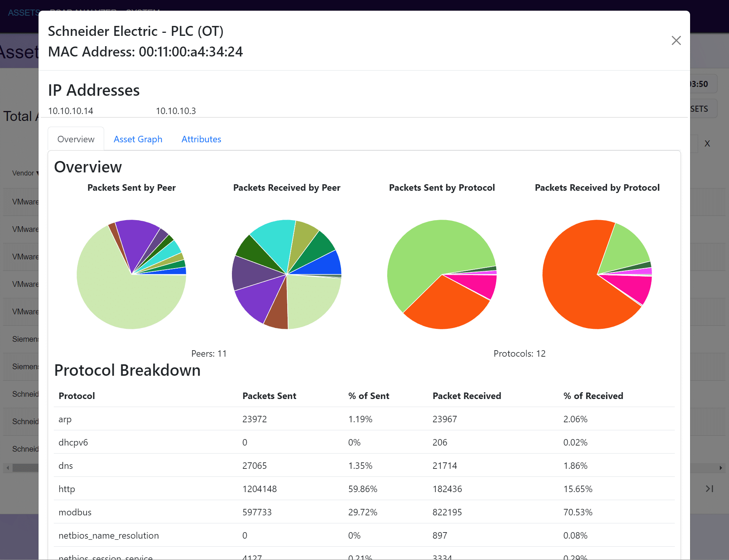Select the arp protocol row

click(x=364, y=419)
